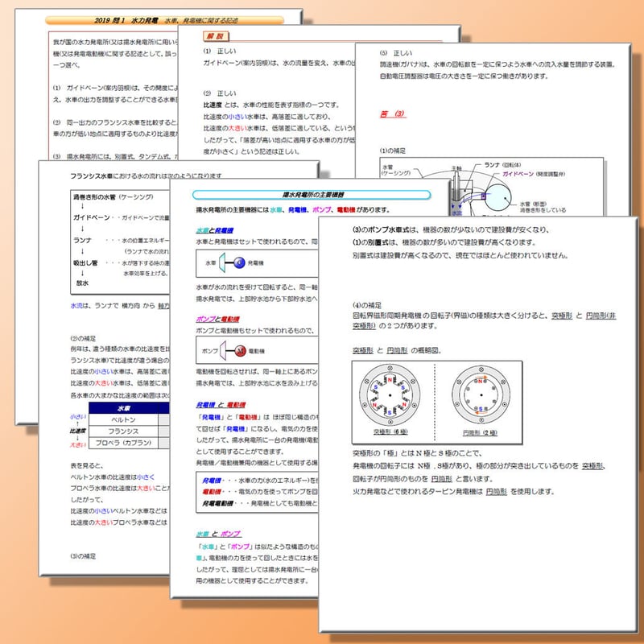Click the '放水' item in flow box
The height and width of the screenshot is (644, 644).
point(83,283)
